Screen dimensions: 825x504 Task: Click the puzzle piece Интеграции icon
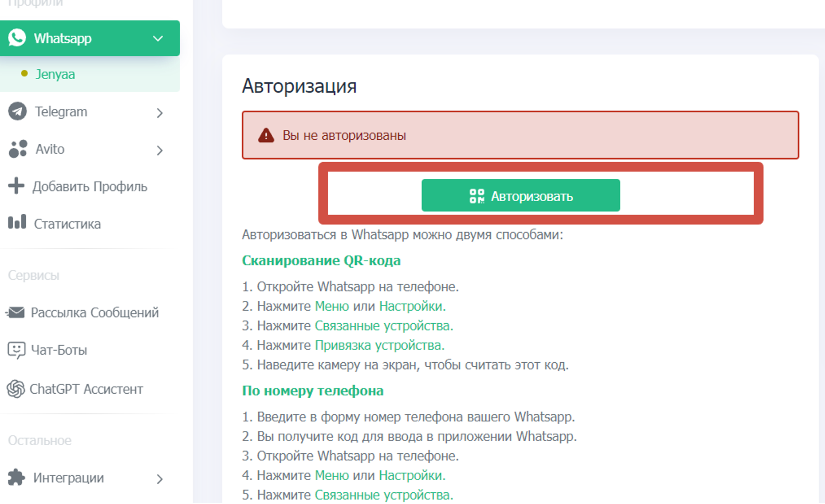16,477
